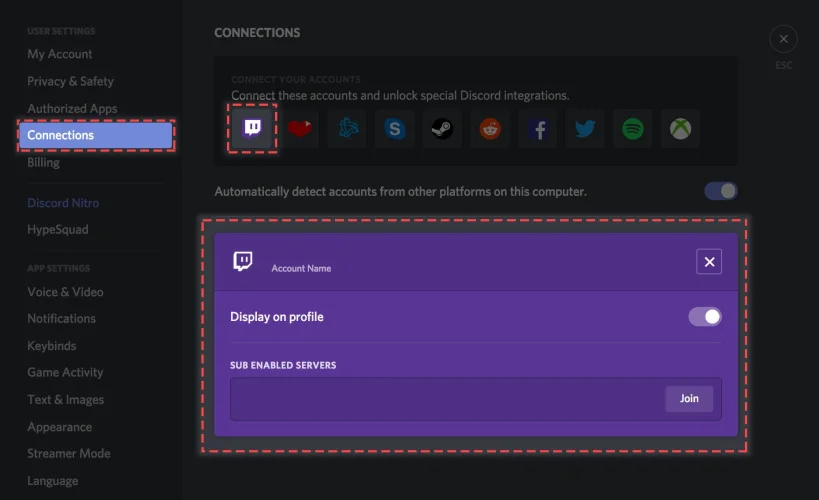This screenshot has height=500, width=819.
Task: Click the Twitch connection icon
Action: pyautogui.click(x=253, y=128)
